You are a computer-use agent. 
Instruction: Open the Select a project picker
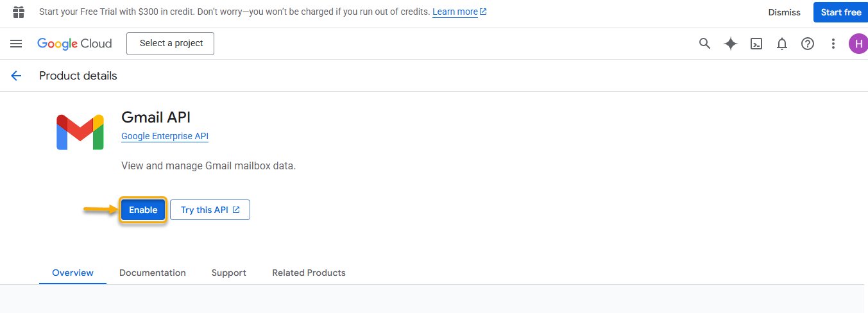[171, 44]
